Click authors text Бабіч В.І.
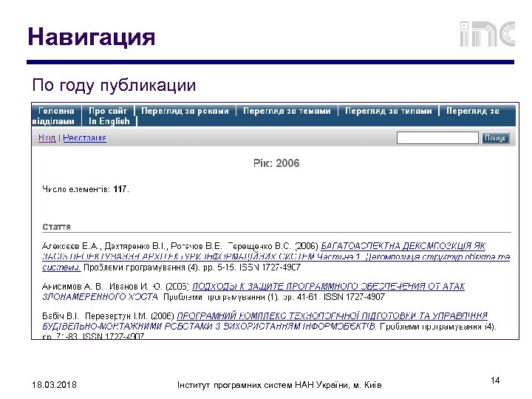 click(60, 316)
